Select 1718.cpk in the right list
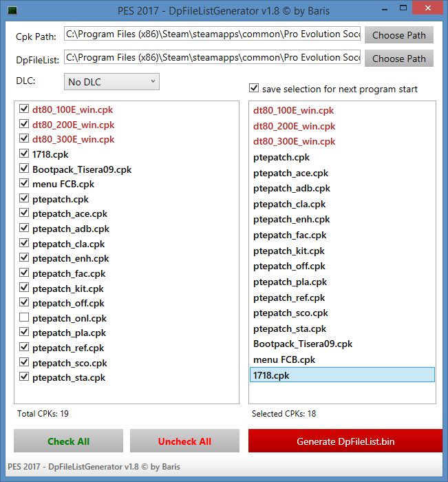Image resolution: width=448 pixels, height=482 pixels. [x=342, y=375]
